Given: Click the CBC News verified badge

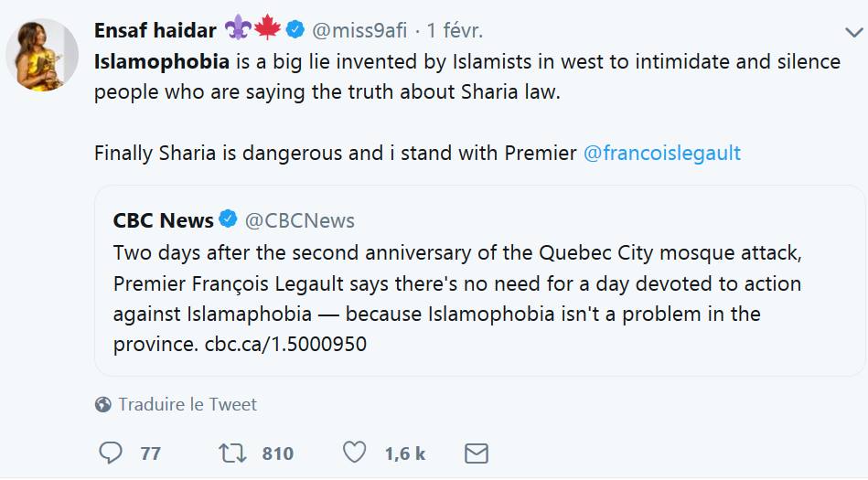Looking at the screenshot, I should pos(229,220).
